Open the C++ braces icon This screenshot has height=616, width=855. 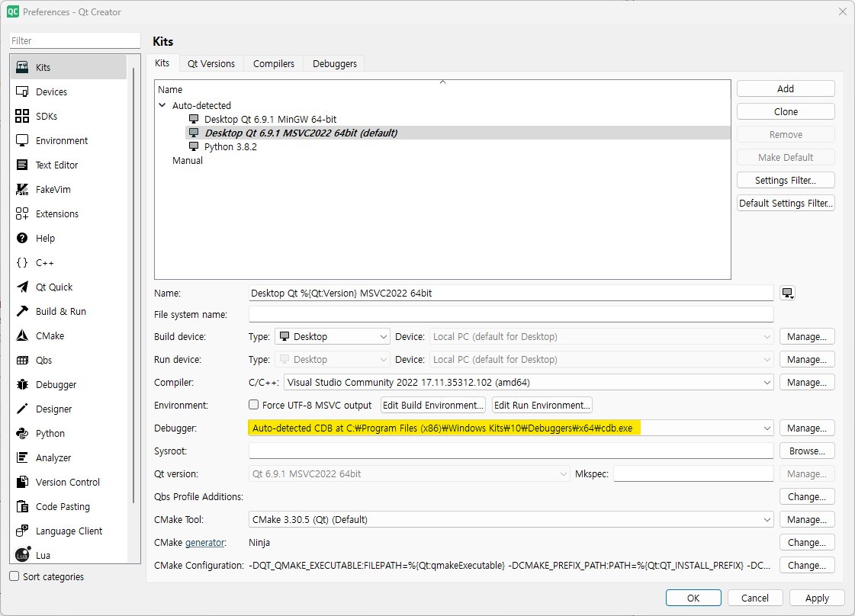click(x=22, y=263)
